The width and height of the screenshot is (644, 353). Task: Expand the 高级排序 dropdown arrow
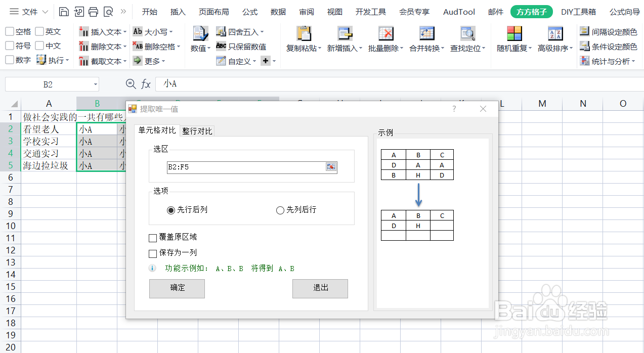(571, 49)
